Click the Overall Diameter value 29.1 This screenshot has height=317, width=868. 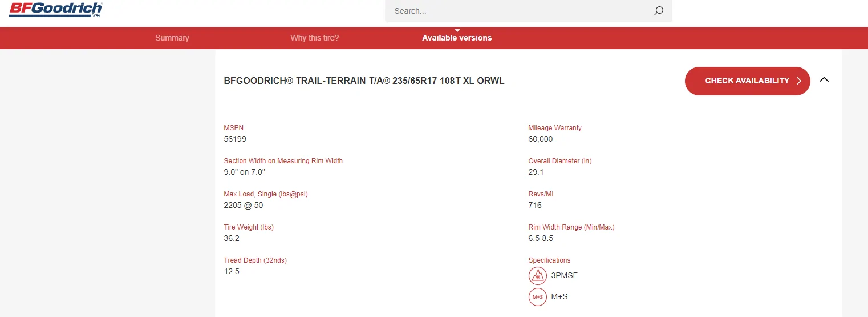(x=536, y=172)
